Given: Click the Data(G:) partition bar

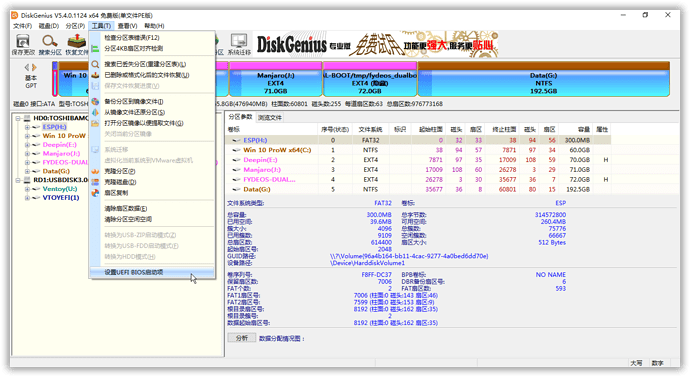Looking at the screenshot, I should [543, 80].
